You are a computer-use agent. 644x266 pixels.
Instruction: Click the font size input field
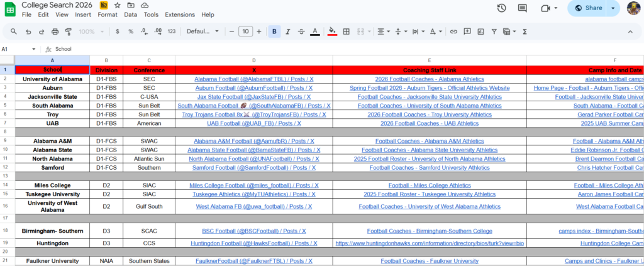click(246, 31)
